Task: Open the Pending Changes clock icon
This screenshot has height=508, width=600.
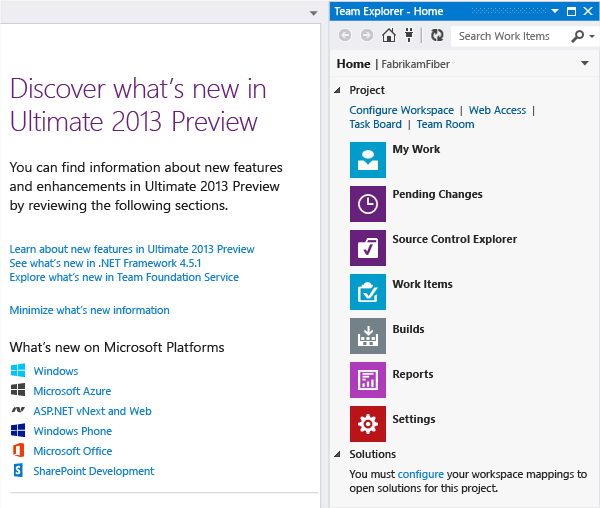Action: [x=368, y=204]
